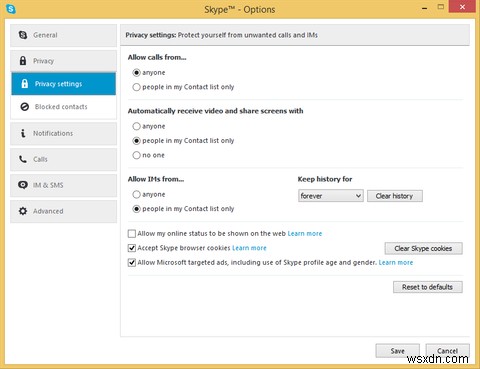Allow calls from Contact list only
Screen dimensions: 480x369
pos(136,87)
